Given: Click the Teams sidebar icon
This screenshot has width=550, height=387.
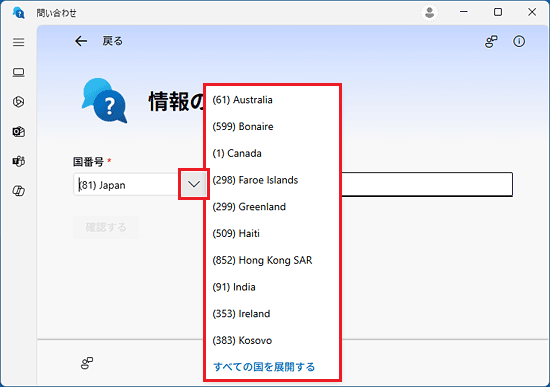Looking at the screenshot, I should [19, 161].
